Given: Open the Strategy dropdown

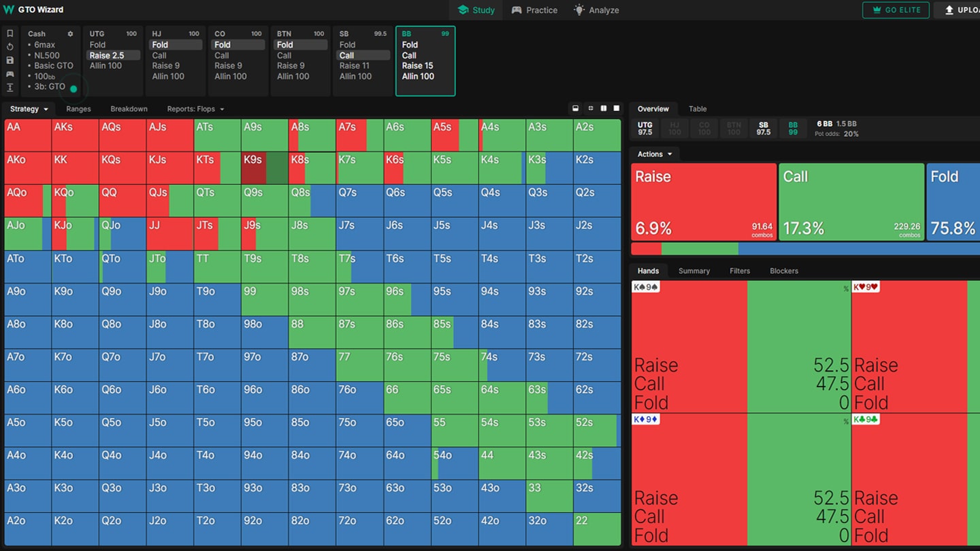Looking at the screenshot, I should tap(29, 109).
